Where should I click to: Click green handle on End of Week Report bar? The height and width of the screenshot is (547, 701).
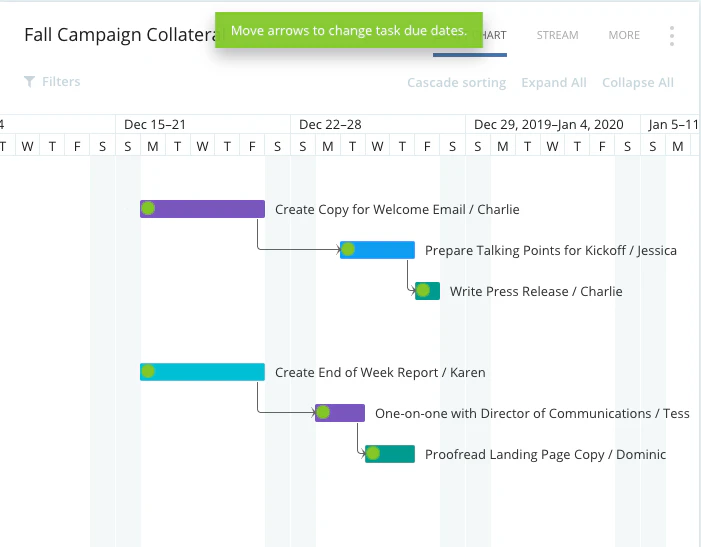(x=148, y=371)
